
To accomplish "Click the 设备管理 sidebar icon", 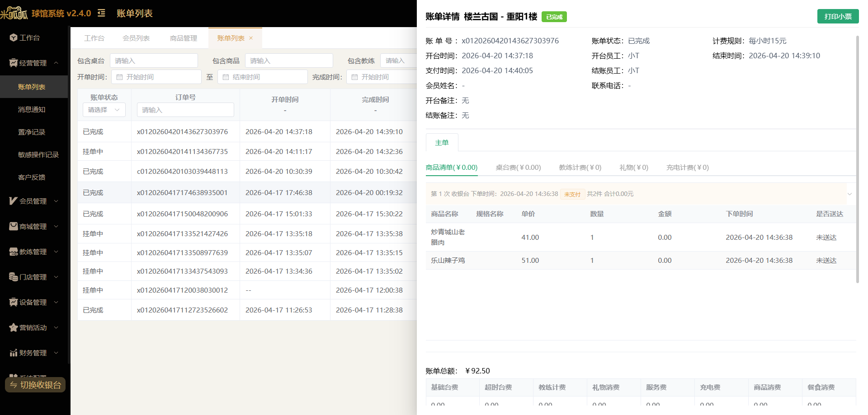I will tap(13, 302).
